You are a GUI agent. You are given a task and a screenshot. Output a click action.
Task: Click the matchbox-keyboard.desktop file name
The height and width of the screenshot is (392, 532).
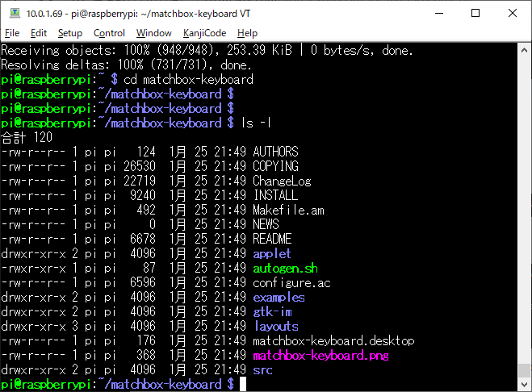point(333,341)
